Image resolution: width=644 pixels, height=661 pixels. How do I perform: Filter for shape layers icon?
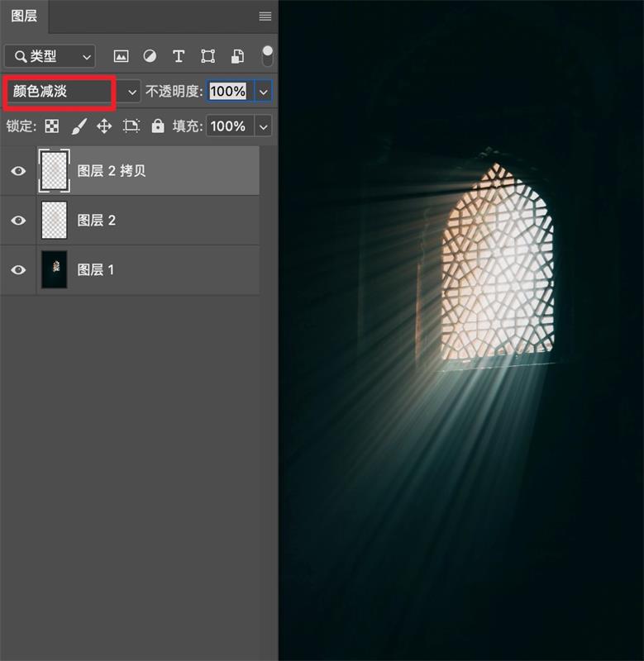[x=208, y=56]
